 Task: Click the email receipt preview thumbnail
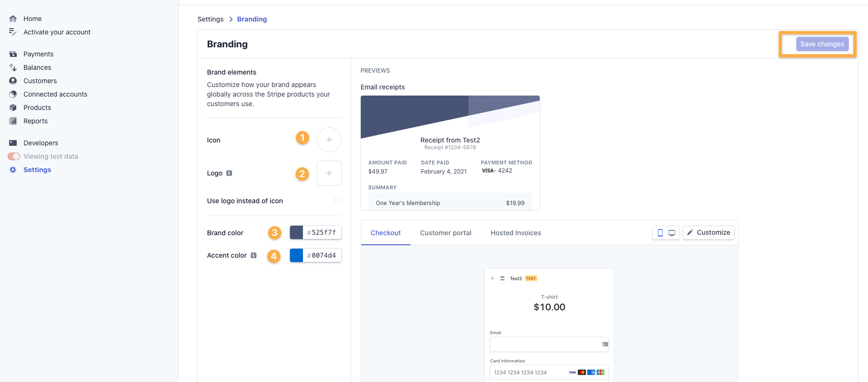point(450,153)
